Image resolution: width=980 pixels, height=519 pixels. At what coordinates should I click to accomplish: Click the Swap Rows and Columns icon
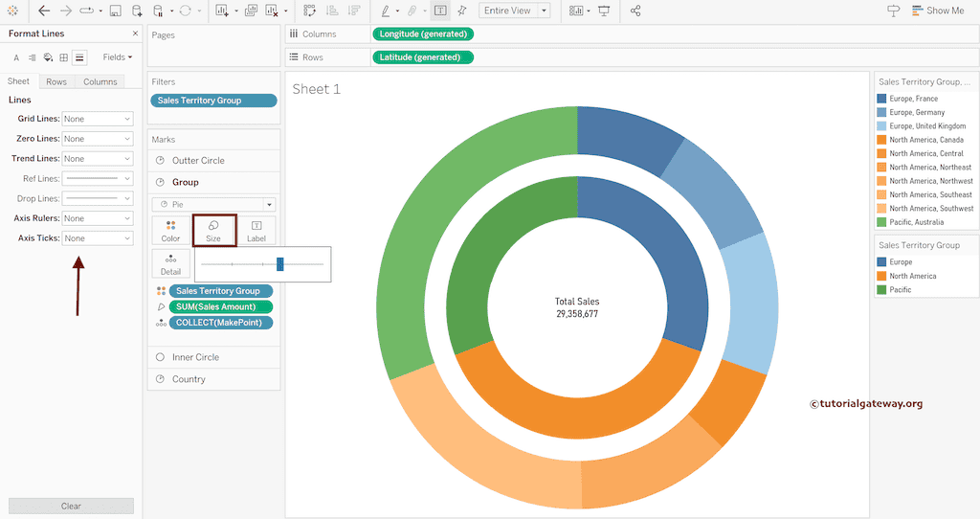[309, 11]
